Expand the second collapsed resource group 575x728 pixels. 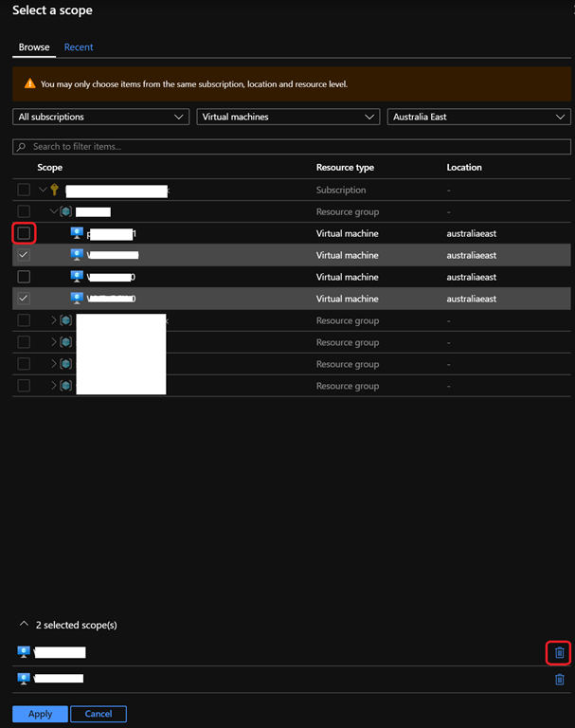pos(54,341)
